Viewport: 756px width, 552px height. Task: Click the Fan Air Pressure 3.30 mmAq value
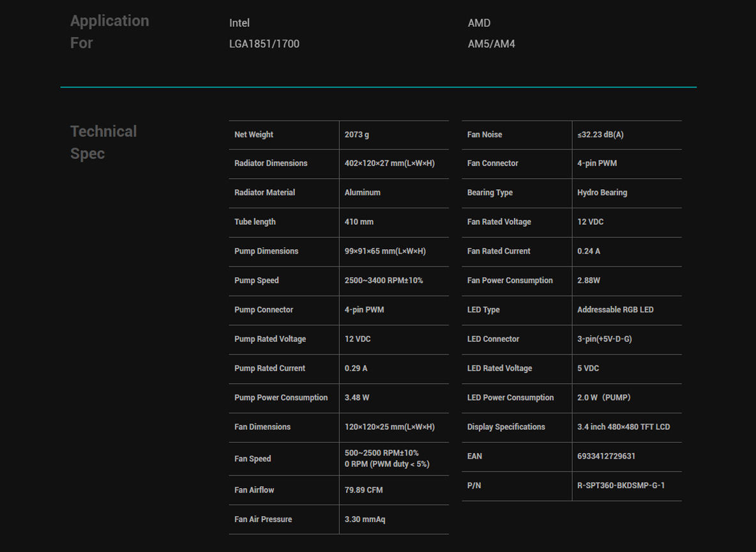pos(365,519)
